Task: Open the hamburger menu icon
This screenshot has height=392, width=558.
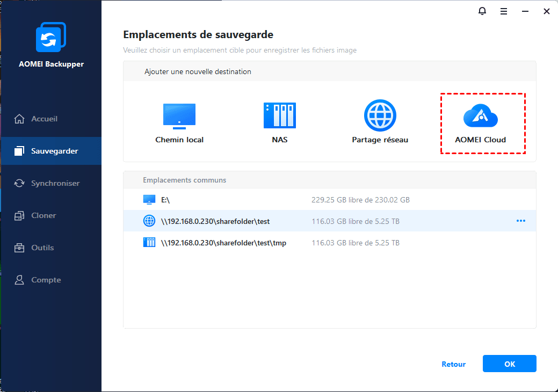Action: click(504, 11)
